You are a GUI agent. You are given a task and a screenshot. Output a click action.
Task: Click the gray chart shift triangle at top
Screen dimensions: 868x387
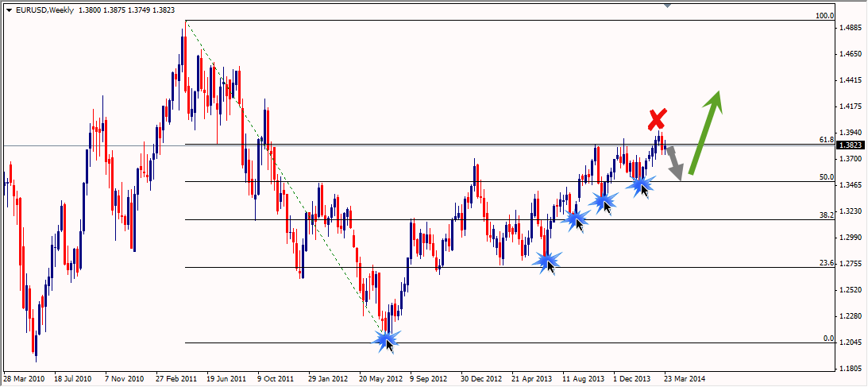[x=668, y=5]
